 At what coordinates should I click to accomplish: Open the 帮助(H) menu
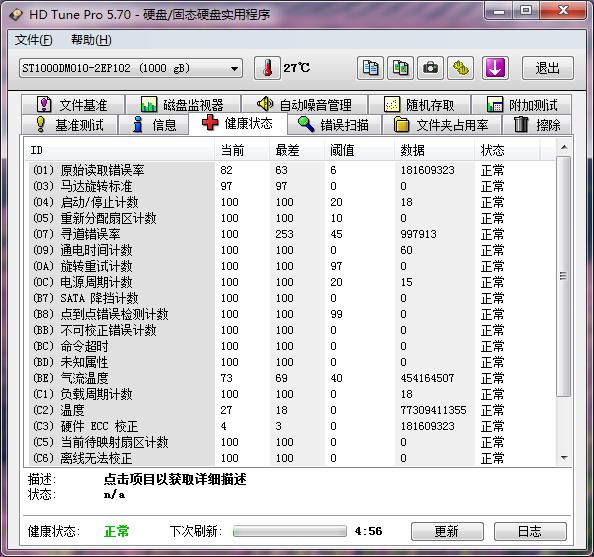pos(91,40)
